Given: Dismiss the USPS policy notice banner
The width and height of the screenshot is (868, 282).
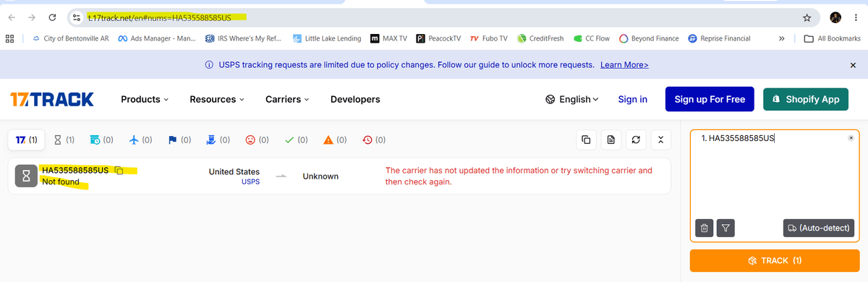Looking at the screenshot, I should (x=853, y=65).
